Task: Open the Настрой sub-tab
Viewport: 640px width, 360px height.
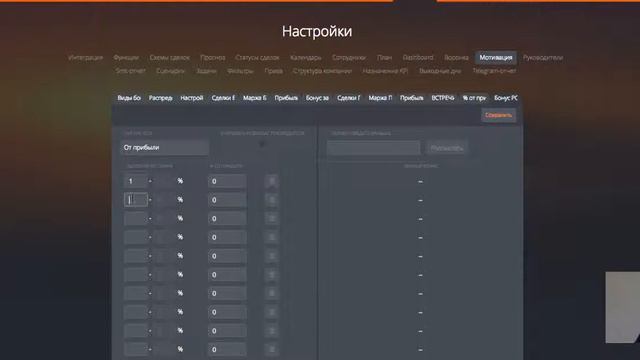Action: pos(192,98)
